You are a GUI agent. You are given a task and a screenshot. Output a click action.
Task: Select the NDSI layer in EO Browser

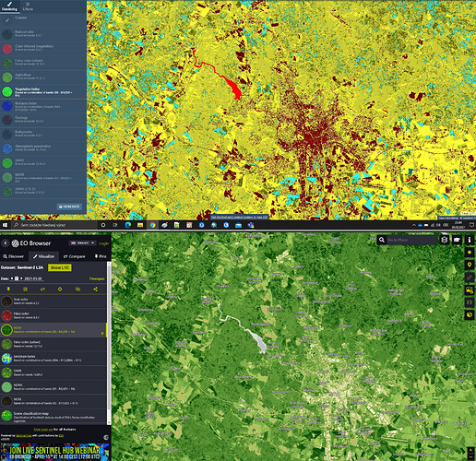tap(54, 401)
